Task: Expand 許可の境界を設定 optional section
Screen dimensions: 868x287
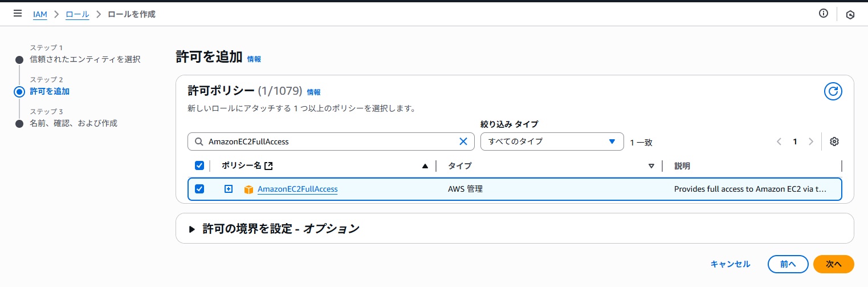Action: pyautogui.click(x=192, y=229)
